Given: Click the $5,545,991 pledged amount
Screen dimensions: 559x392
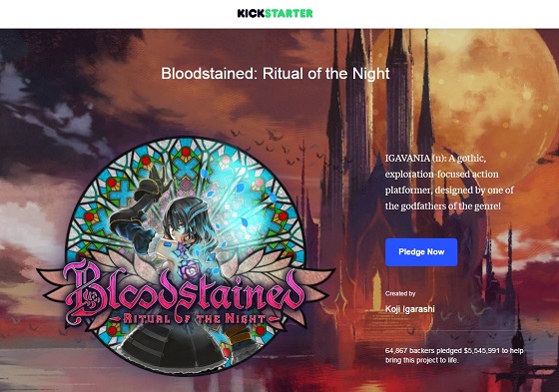Looking at the screenshot, I should tap(481, 351).
